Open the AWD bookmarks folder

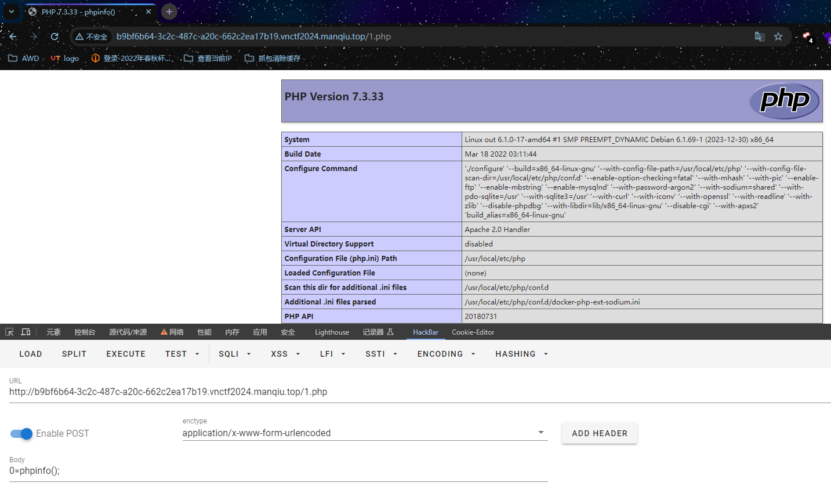(x=24, y=58)
